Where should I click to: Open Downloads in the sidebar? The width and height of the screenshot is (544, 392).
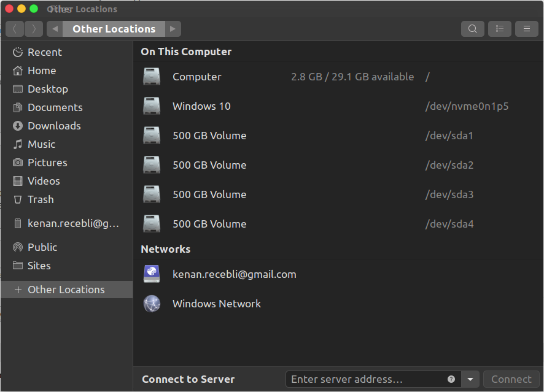(x=54, y=126)
